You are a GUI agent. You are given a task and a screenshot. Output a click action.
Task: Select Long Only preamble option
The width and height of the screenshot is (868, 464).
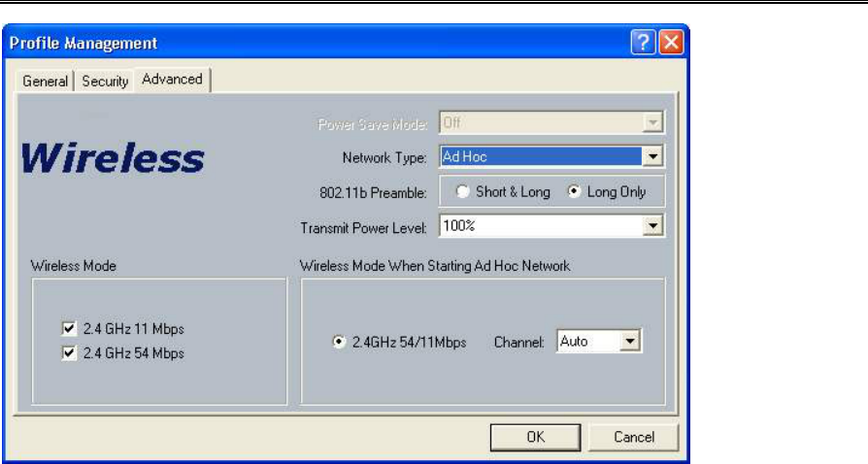(607, 192)
